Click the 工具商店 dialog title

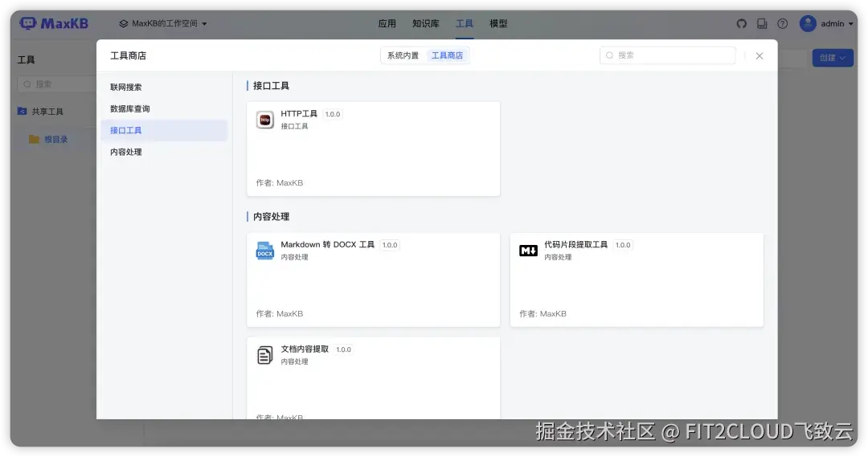(128, 55)
